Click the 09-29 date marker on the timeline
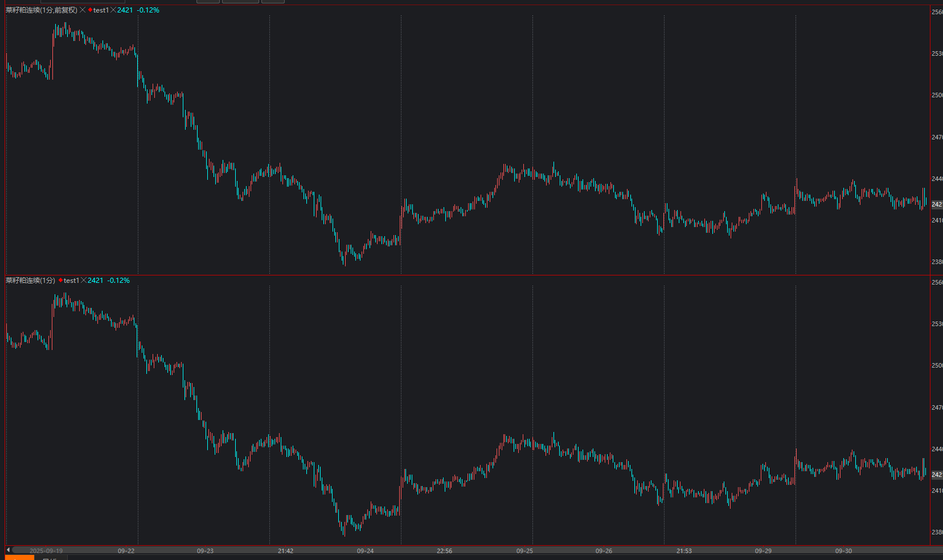Viewport: 943px width, 560px height. [x=763, y=551]
